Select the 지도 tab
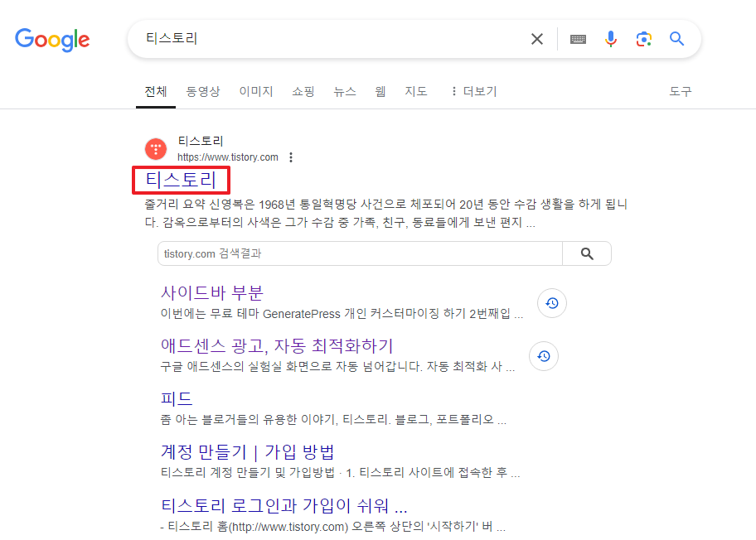 tap(415, 91)
